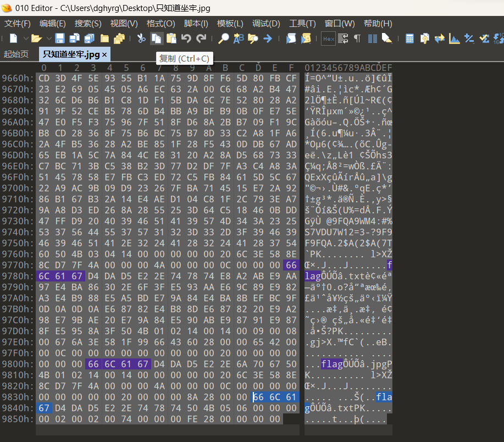Image resolution: width=504 pixels, height=442 pixels.
Task: Click the Close All files icon
Action: [x=119, y=38]
